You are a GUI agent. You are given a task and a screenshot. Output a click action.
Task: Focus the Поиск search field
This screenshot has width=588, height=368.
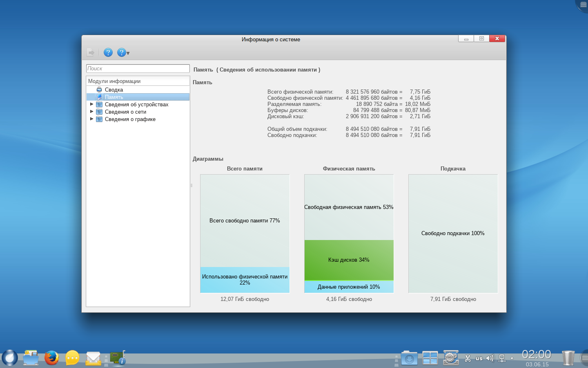(x=138, y=69)
